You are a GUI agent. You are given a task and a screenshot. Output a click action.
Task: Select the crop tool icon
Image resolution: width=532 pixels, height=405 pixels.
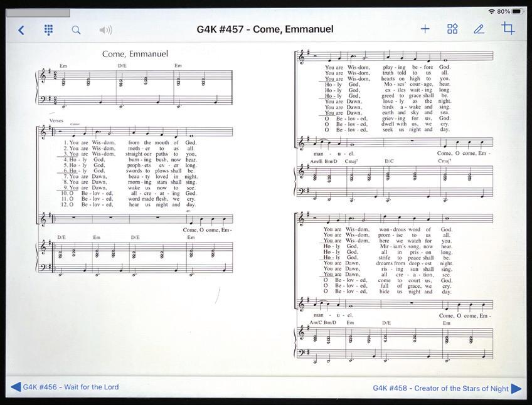[x=508, y=28]
